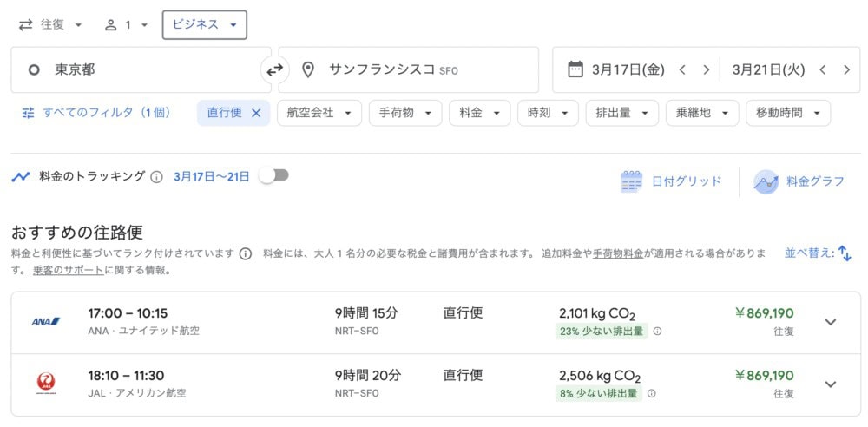Expand the ANA 17:00 flight details

tap(831, 322)
